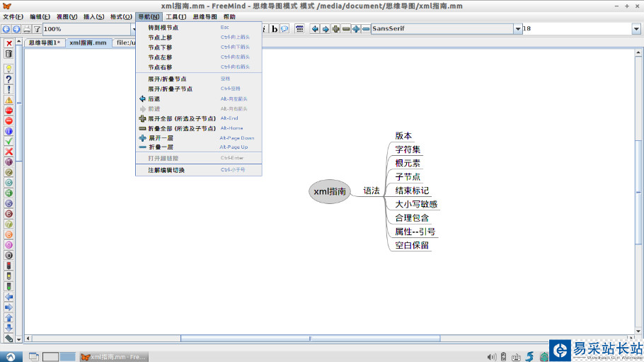Add the priority 4 number icon
644x362 pixels.
coord(8,193)
